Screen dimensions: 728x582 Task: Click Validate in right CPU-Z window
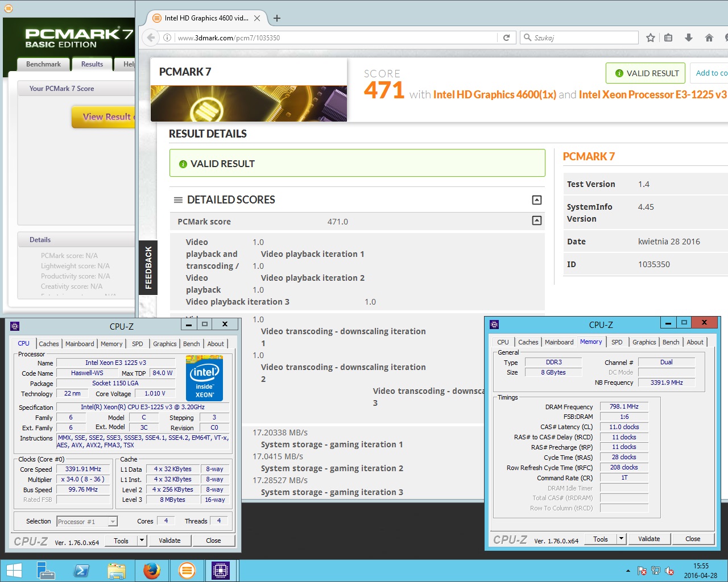(649, 539)
